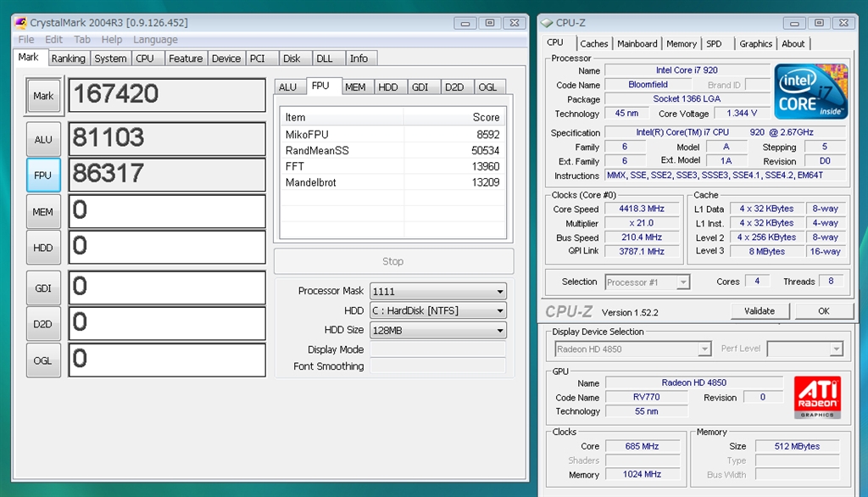
Task: Click the ATI Radeon graphics logo
Action: 817,398
